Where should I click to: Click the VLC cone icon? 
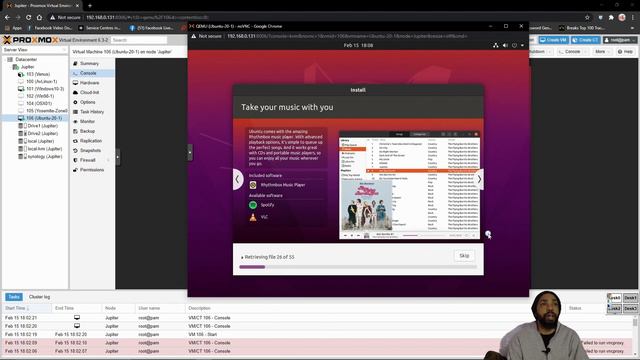pos(253,217)
